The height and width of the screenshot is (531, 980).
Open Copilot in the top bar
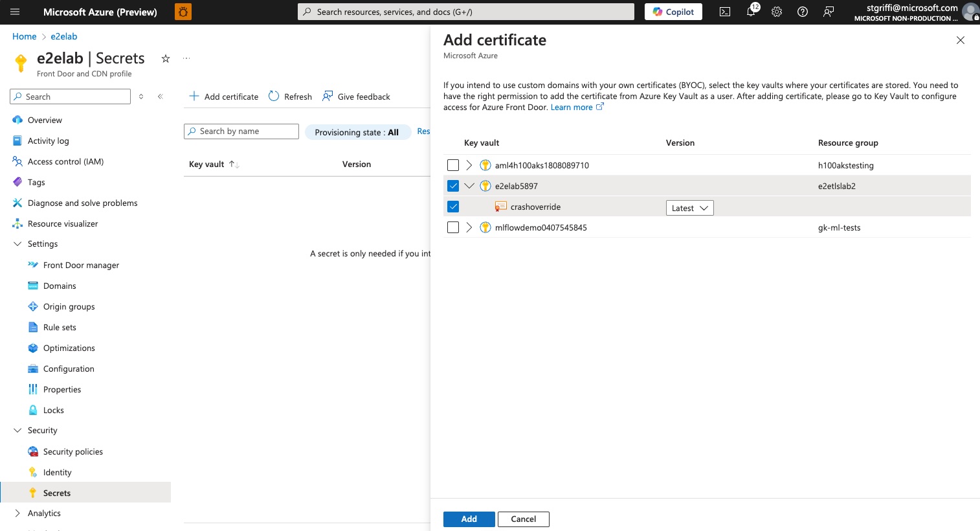pos(673,11)
